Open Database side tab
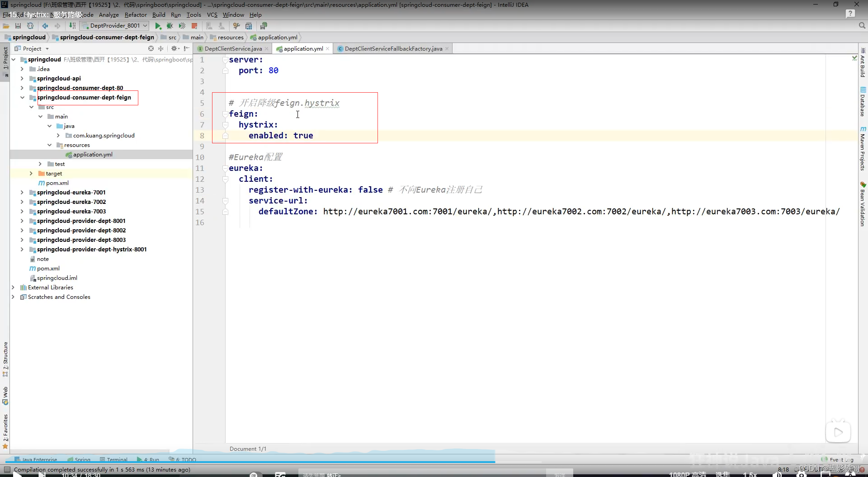This screenshot has width=868, height=477. pyautogui.click(x=863, y=102)
